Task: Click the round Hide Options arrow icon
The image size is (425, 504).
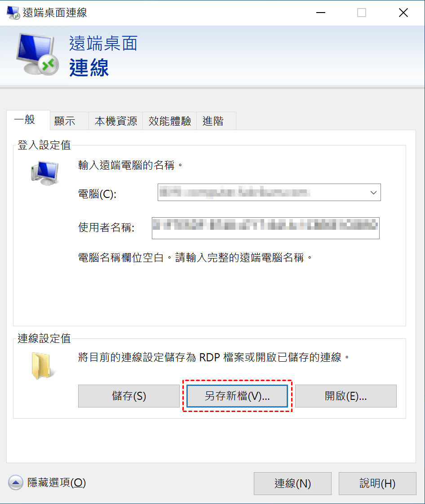Action: point(15,482)
